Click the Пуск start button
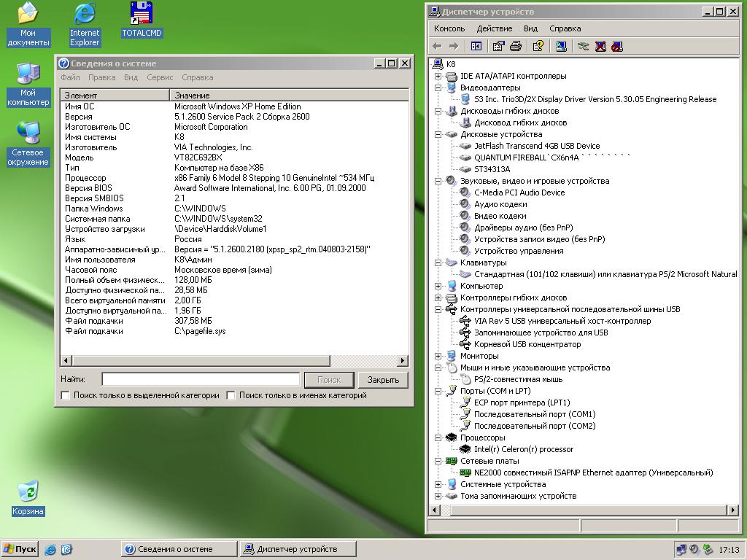This screenshot has width=747, height=560. (20, 549)
